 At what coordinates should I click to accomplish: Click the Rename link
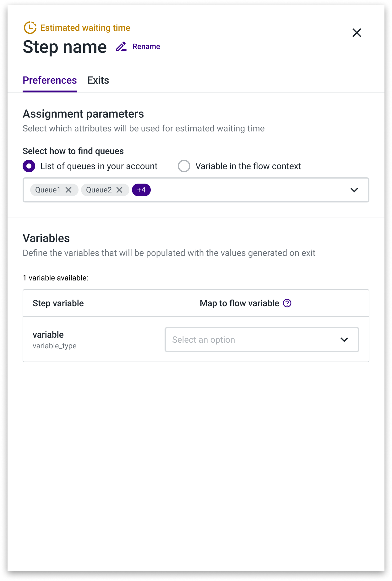click(146, 47)
